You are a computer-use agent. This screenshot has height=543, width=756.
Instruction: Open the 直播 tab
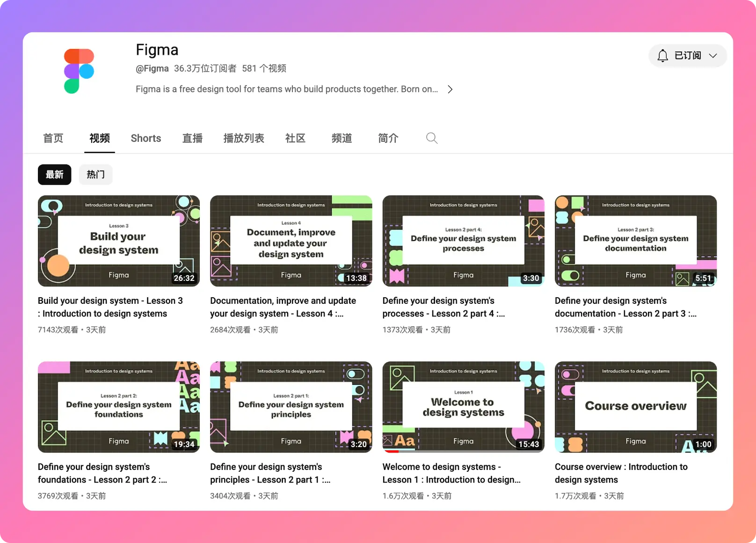pos(192,138)
